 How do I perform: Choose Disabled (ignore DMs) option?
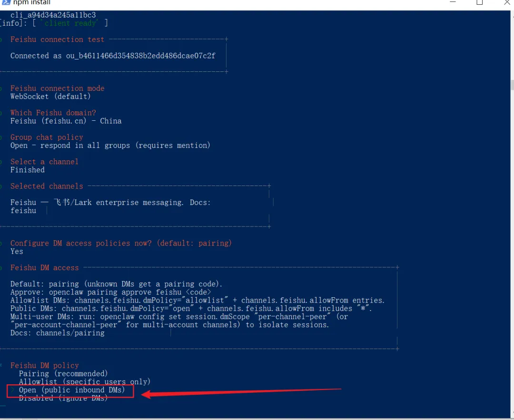coord(63,398)
